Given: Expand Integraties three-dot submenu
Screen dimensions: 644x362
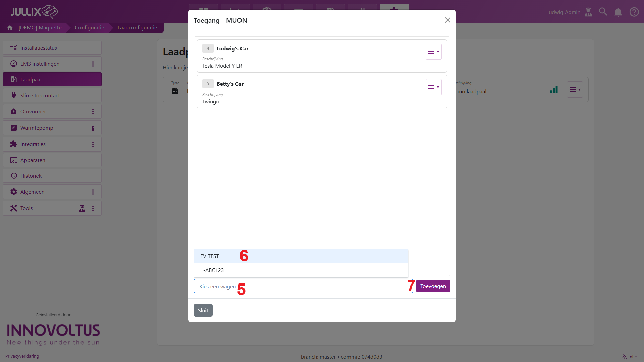Looking at the screenshot, I should coord(93,144).
